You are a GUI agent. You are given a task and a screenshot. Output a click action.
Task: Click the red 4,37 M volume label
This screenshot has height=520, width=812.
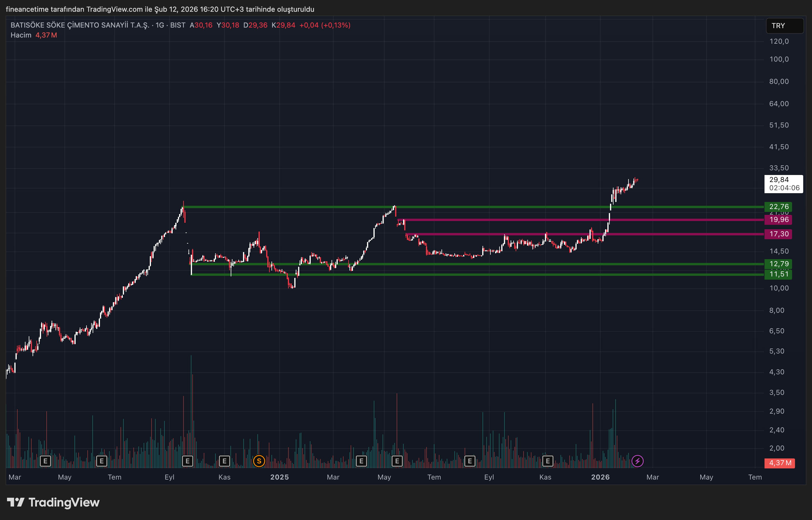click(x=779, y=463)
